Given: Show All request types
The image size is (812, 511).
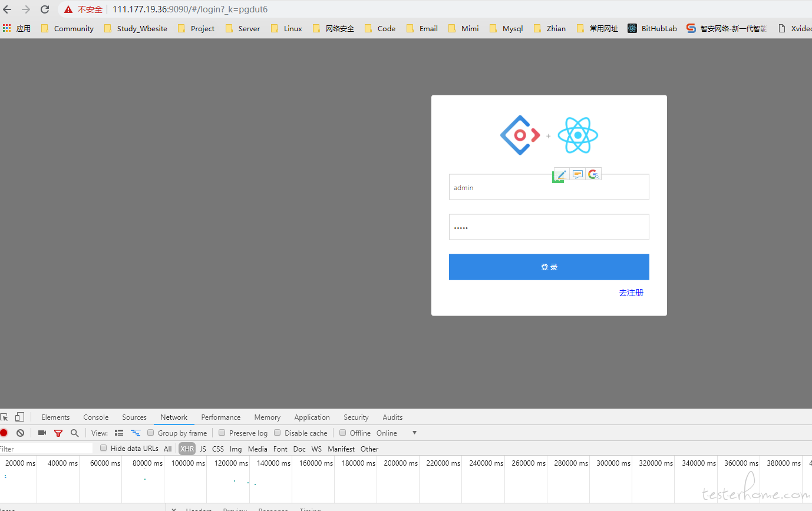Looking at the screenshot, I should point(168,449).
